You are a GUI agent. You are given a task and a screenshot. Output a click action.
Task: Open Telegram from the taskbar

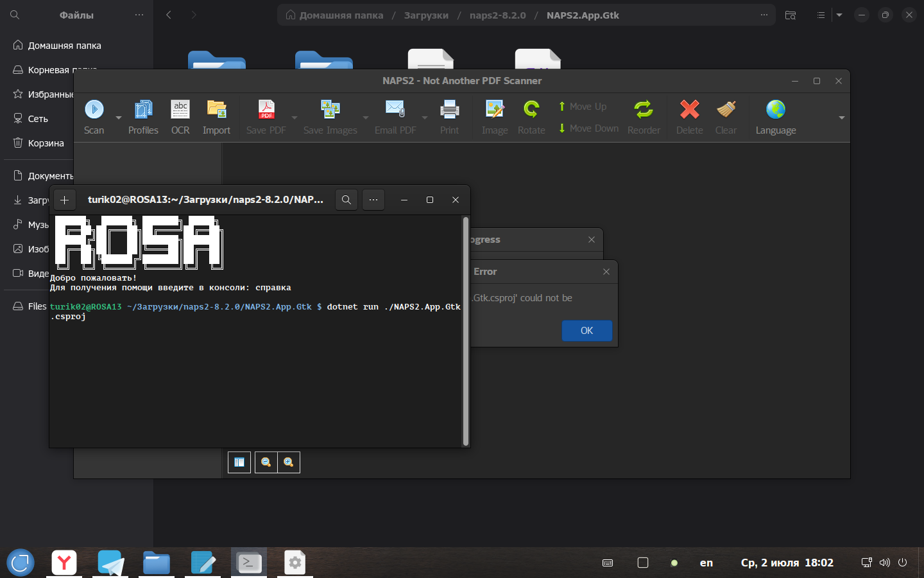click(111, 563)
